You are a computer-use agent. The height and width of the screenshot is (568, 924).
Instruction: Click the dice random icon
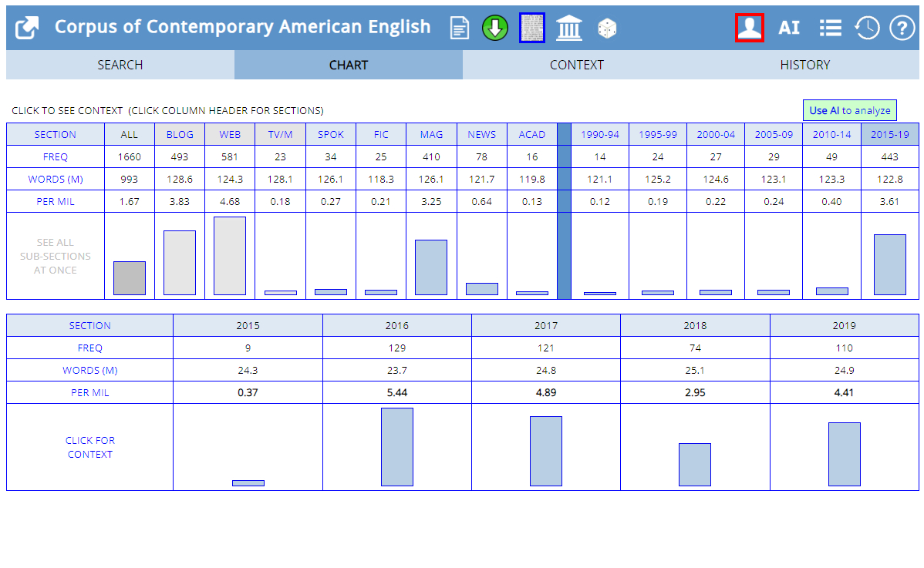[607, 29]
